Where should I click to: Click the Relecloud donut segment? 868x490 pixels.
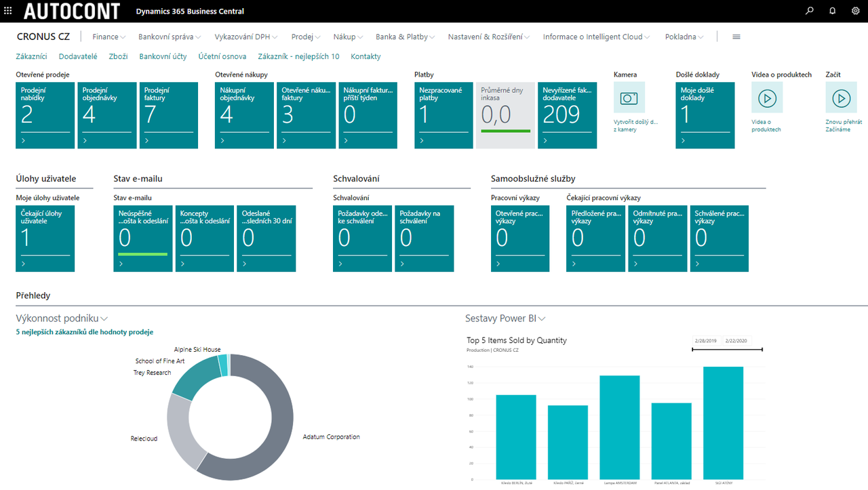click(178, 430)
